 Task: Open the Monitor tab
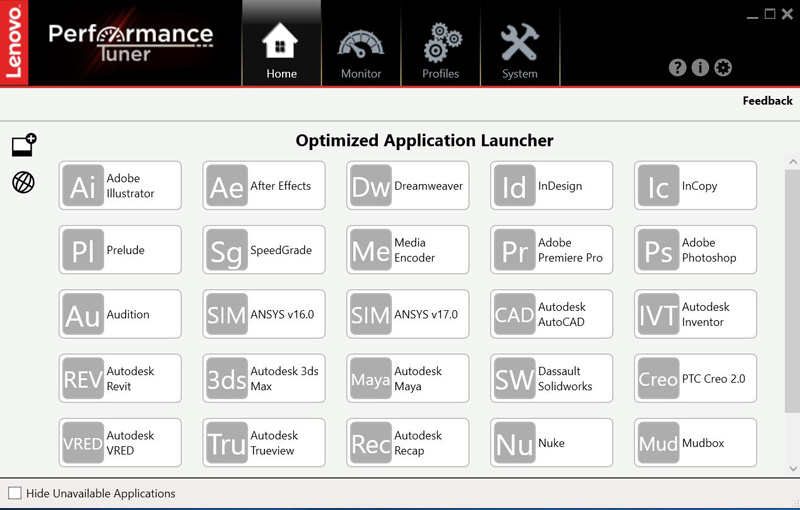tap(361, 43)
